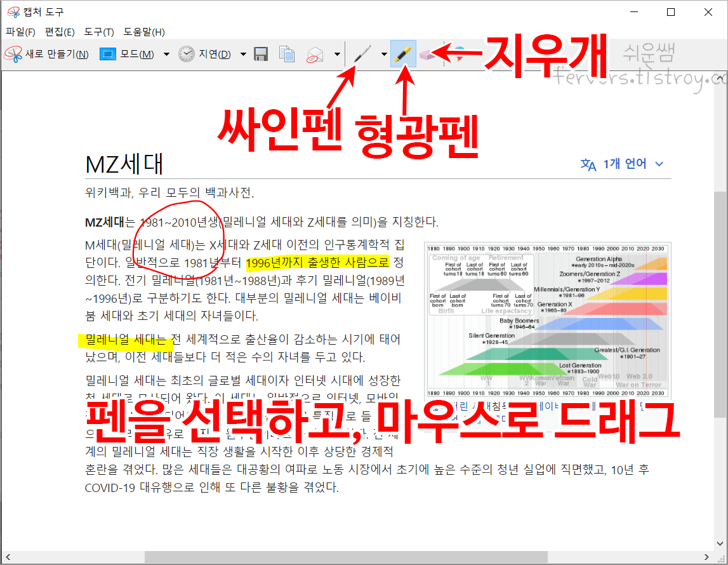This screenshot has width=728, height=565.
Task: Expand the 지연 delay dropdown arrow
Action: (243, 55)
